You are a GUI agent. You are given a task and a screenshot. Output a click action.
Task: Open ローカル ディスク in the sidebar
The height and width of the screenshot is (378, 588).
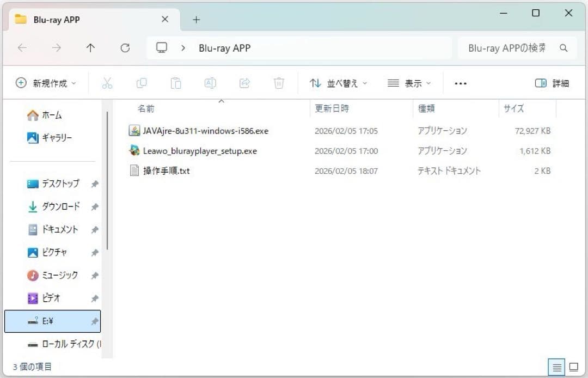point(64,344)
